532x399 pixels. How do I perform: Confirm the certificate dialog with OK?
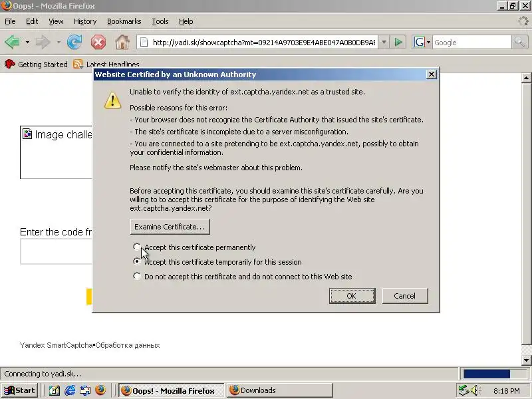coord(352,296)
